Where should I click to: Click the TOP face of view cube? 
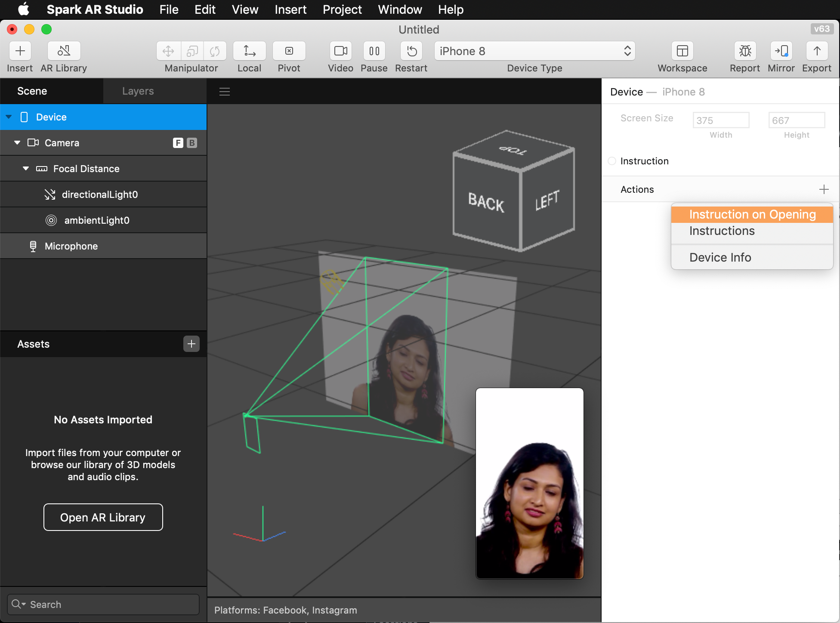pyautogui.click(x=513, y=150)
